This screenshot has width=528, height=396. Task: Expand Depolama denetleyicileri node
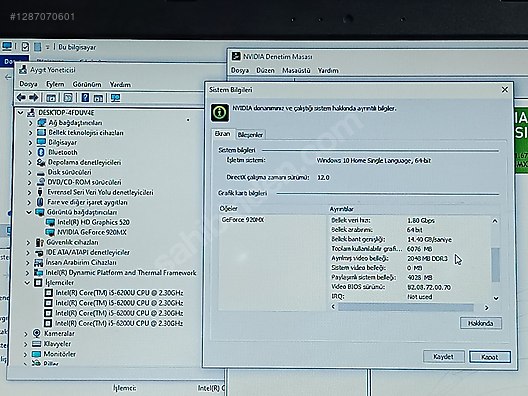(30, 163)
